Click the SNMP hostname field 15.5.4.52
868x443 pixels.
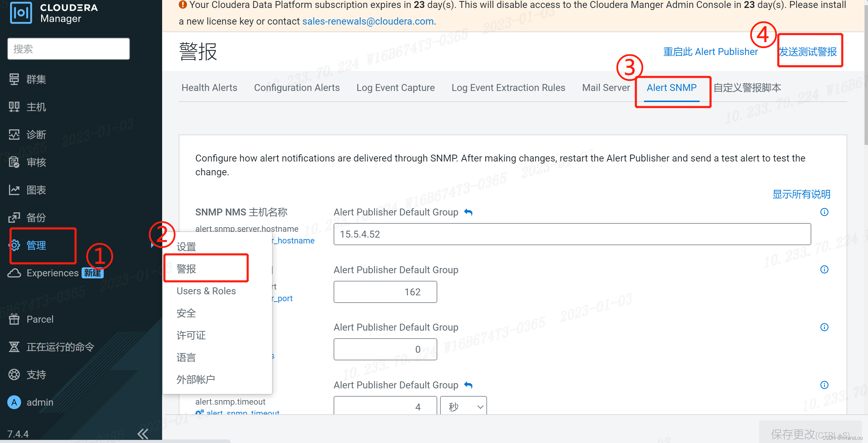tap(572, 234)
